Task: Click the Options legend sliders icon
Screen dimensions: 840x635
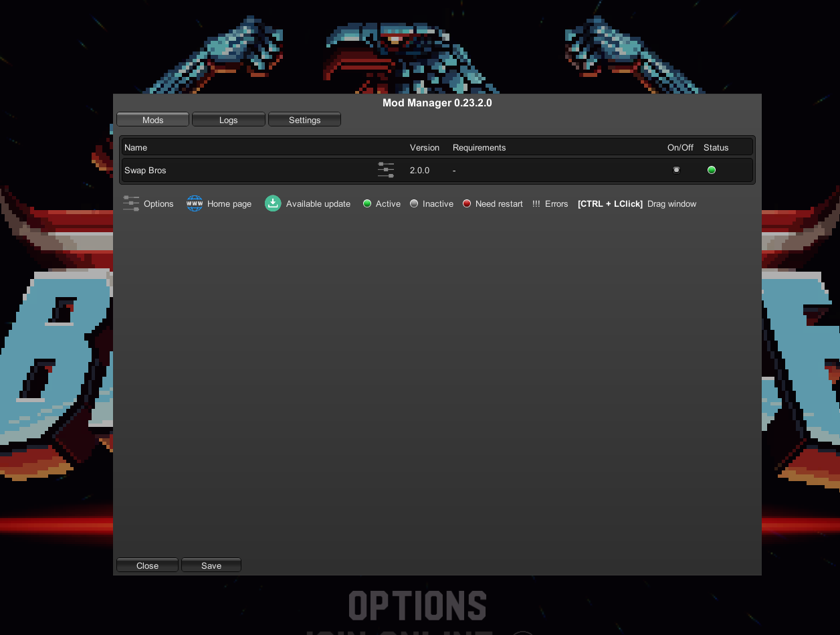Action: point(131,203)
